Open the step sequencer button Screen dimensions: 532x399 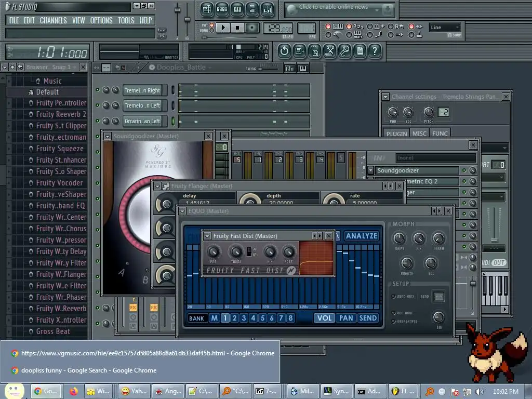(222, 9)
